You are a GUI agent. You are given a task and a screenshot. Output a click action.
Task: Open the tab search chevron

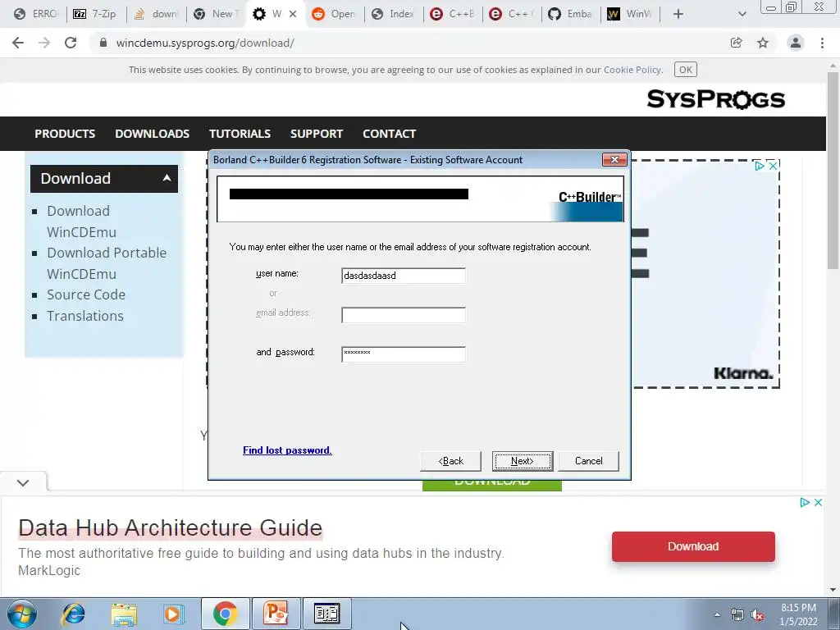pos(742,14)
